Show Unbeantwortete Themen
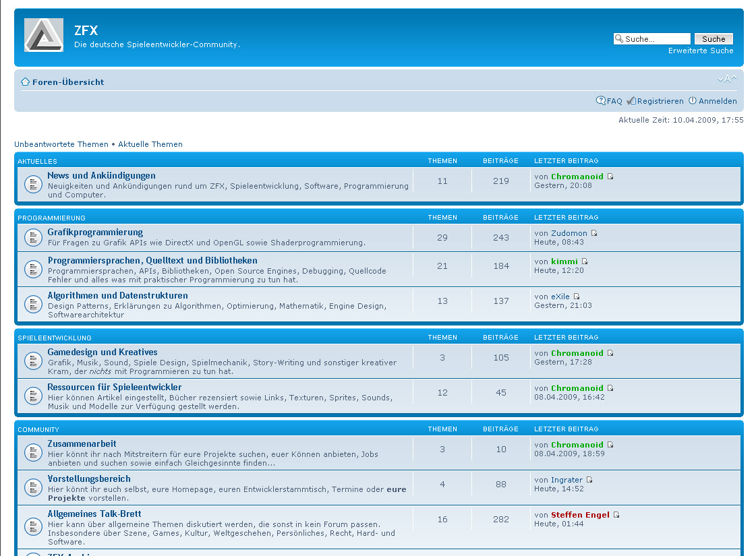Image resolution: width=756 pixels, height=556 pixels. [x=61, y=144]
